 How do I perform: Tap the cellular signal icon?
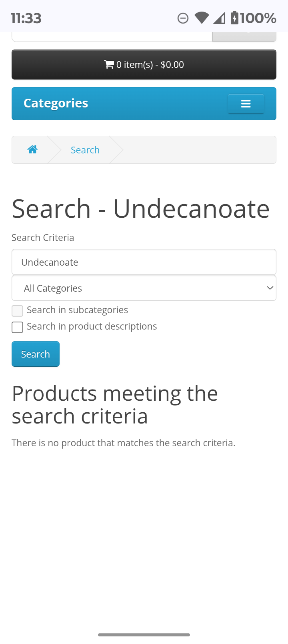219,18
